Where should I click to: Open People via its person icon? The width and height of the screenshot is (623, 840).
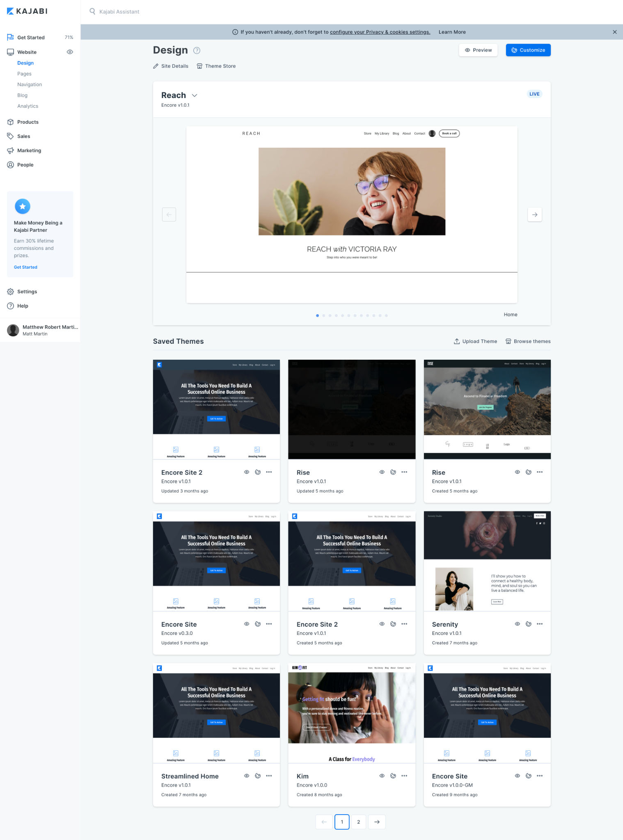point(11,165)
